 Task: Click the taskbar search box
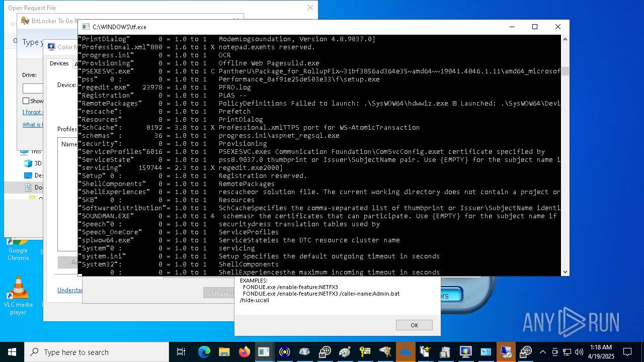click(x=97, y=352)
